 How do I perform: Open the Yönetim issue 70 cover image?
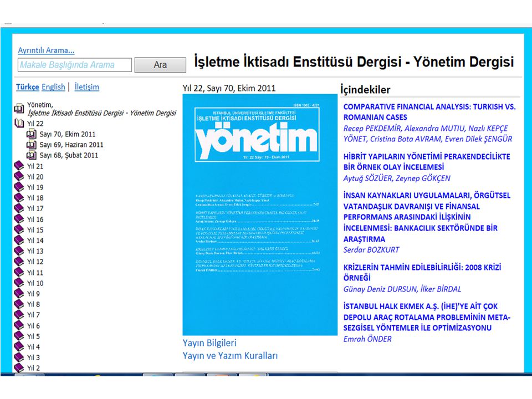tap(260, 214)
